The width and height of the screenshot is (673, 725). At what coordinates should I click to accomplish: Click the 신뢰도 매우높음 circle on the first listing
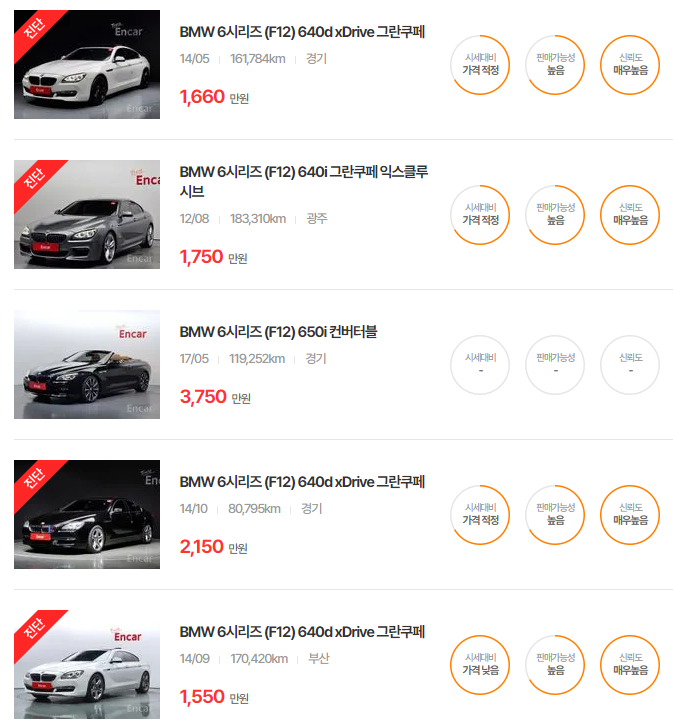(x=630, y=65)
